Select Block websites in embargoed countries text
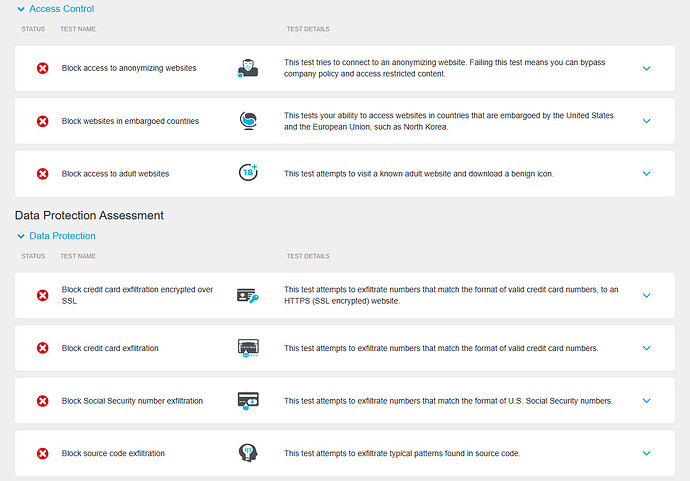The width and height of the screenshot is (690, 481). pyautogui.click(x=130, y=121)
